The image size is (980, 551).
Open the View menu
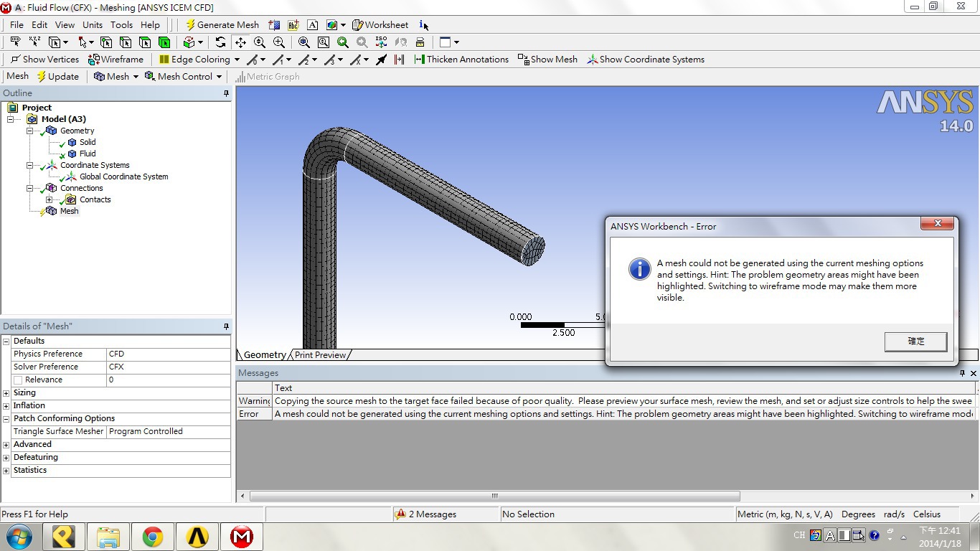click(65, 25)
